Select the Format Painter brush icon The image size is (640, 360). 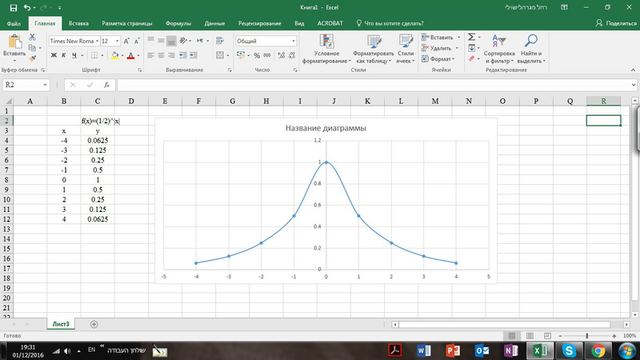coord(33,58)
